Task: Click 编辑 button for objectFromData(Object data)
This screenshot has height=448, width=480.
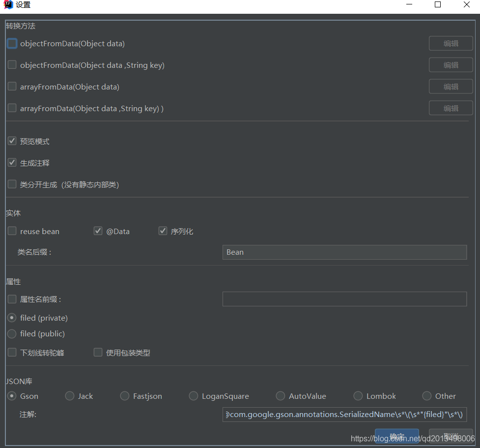Action: click(451, 43)
